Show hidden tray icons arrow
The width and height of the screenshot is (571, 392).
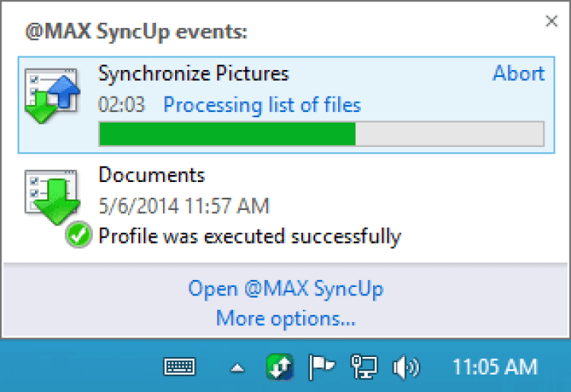click(237, 368)
